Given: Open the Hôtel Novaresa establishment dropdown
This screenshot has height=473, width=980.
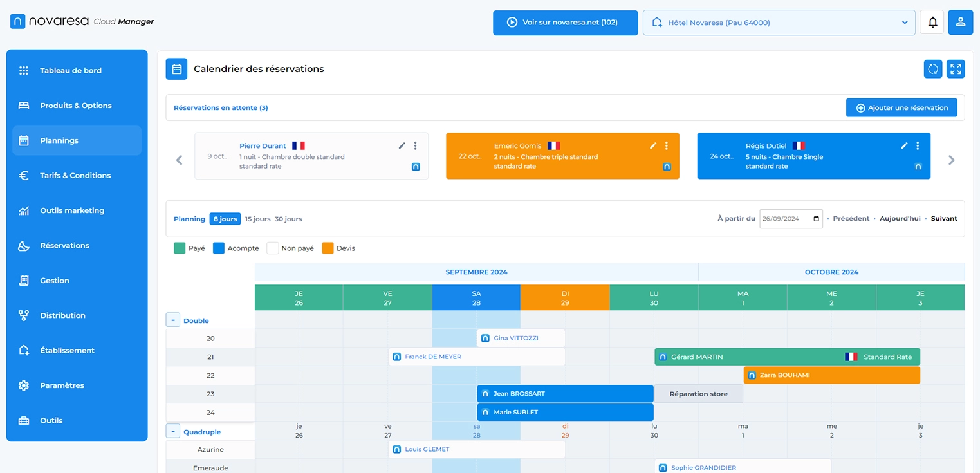Looking at the screenshot, I should [x=778, y=22].
